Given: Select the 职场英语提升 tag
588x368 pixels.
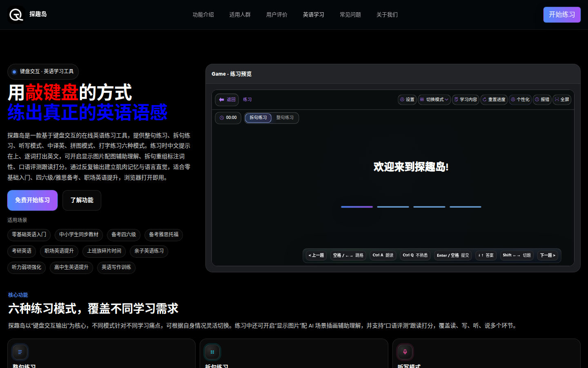Looking at the screenshot, I should click(59, 251).
